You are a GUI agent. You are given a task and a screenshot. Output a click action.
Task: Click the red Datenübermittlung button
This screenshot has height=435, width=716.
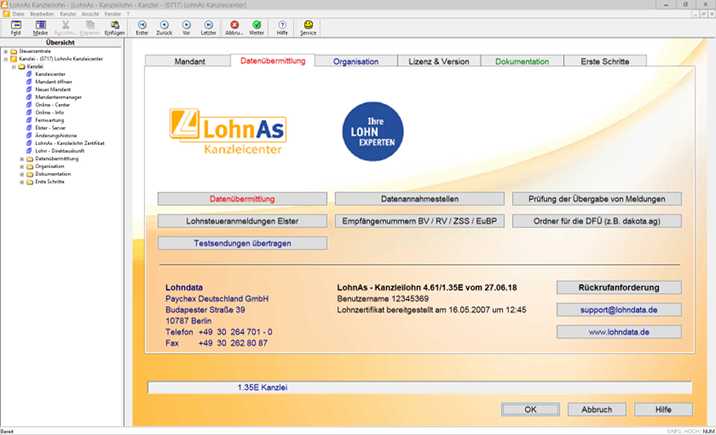pos(242,199)
